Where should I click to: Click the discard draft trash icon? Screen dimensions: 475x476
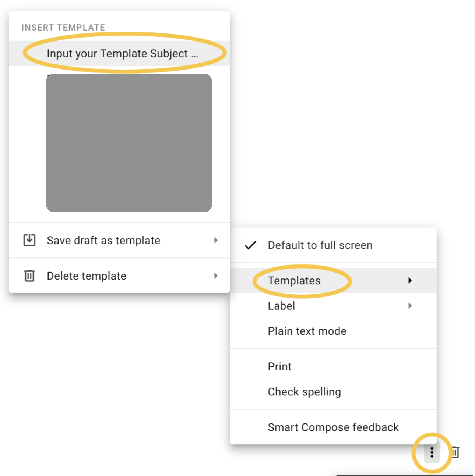point(455,453)
